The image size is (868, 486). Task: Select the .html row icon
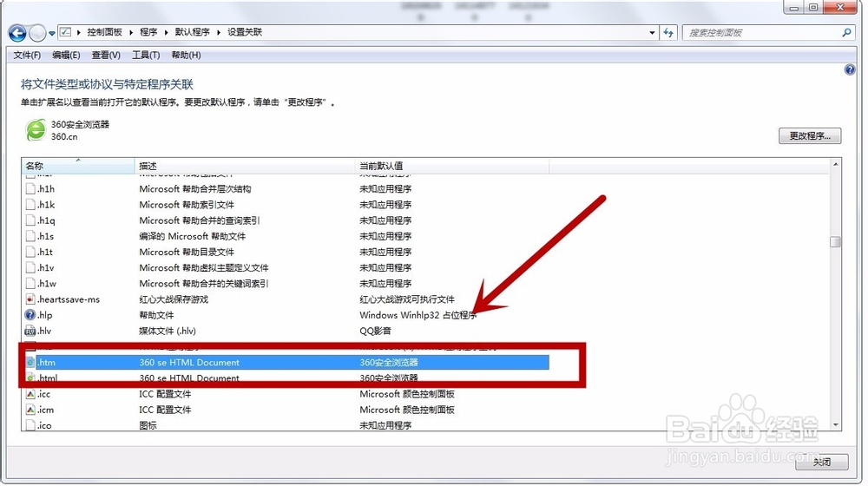pos(30,378)
